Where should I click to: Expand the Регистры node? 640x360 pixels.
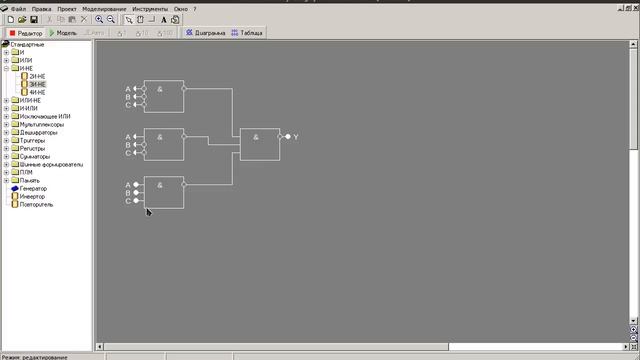pos(6,149)
